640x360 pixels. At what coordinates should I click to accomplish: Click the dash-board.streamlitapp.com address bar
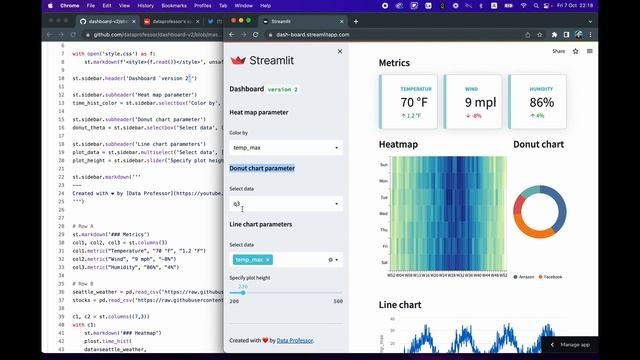312,35
